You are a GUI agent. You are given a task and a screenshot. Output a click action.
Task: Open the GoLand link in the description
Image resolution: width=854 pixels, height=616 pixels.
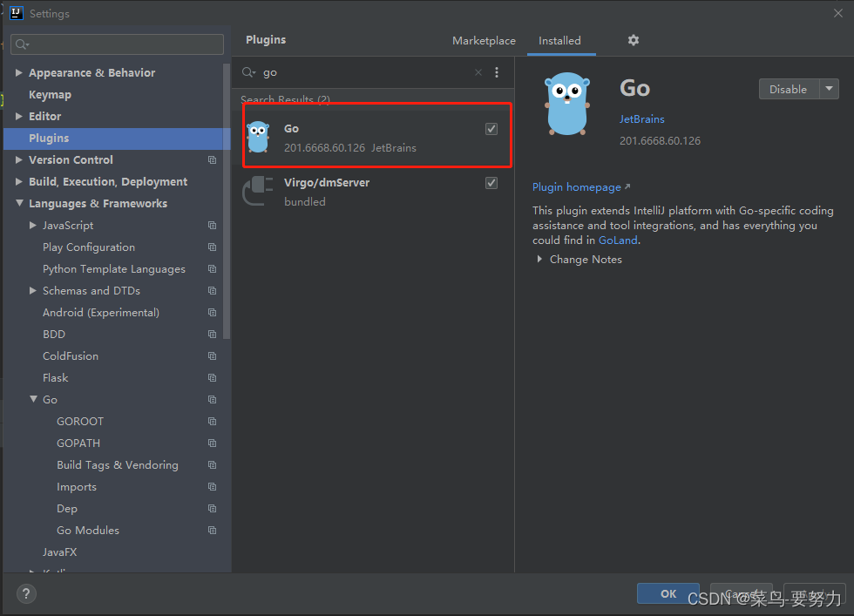coord(618,240)
